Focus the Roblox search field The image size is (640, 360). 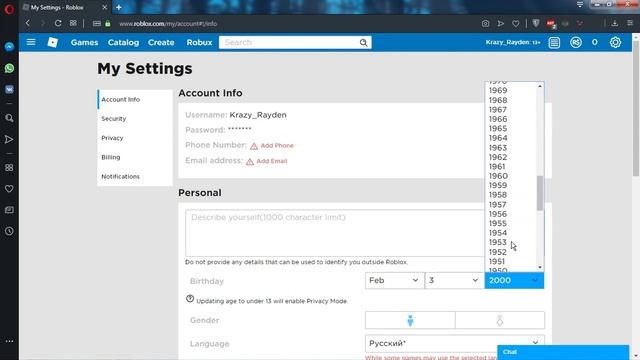coord(291,42)
